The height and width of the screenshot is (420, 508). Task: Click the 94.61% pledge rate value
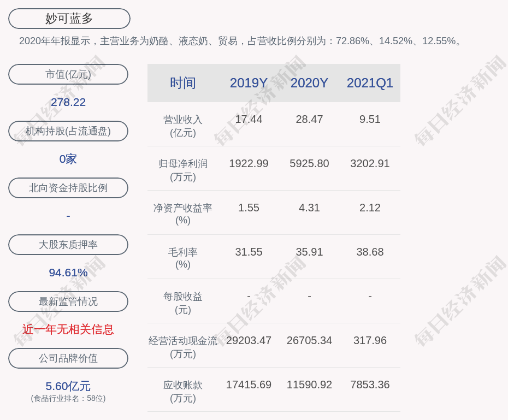tap(68, 273)
